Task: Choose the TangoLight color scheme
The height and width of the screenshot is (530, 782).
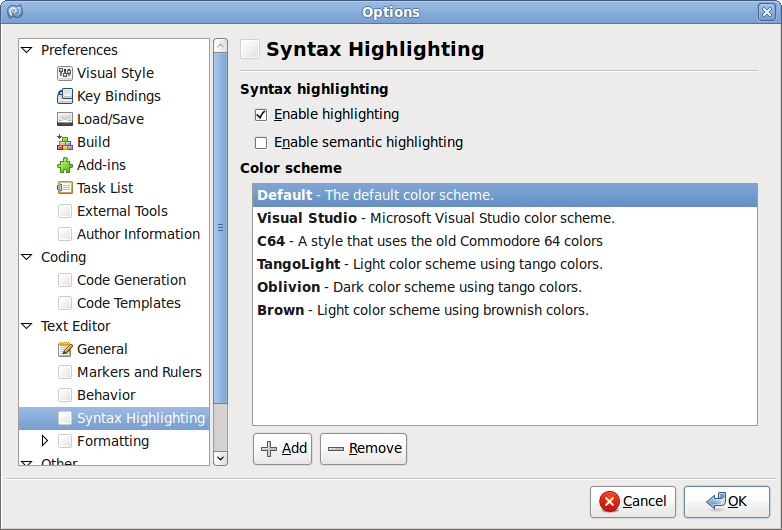Action: coord(505,264)
